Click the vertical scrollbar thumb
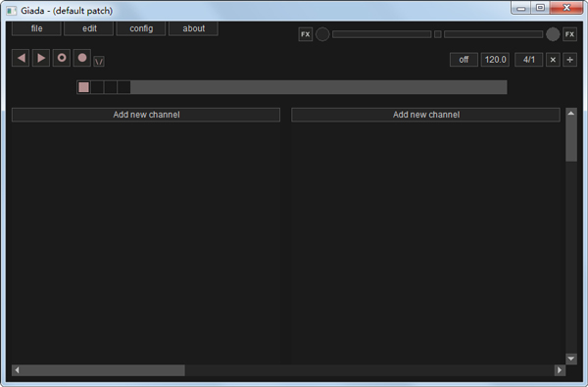 click(x=571, y=140)
